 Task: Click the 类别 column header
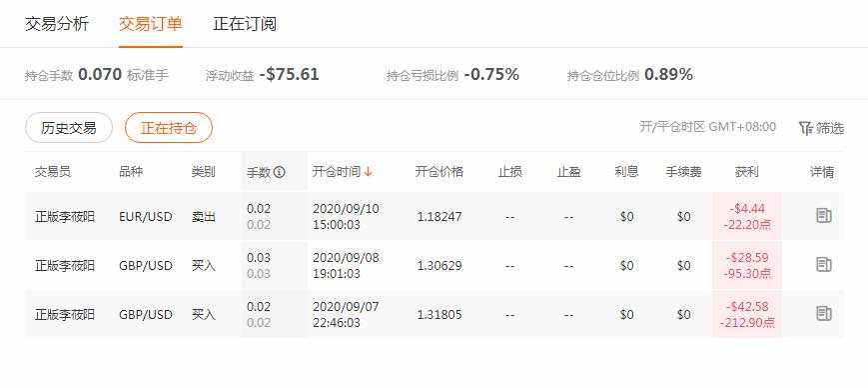203,171
